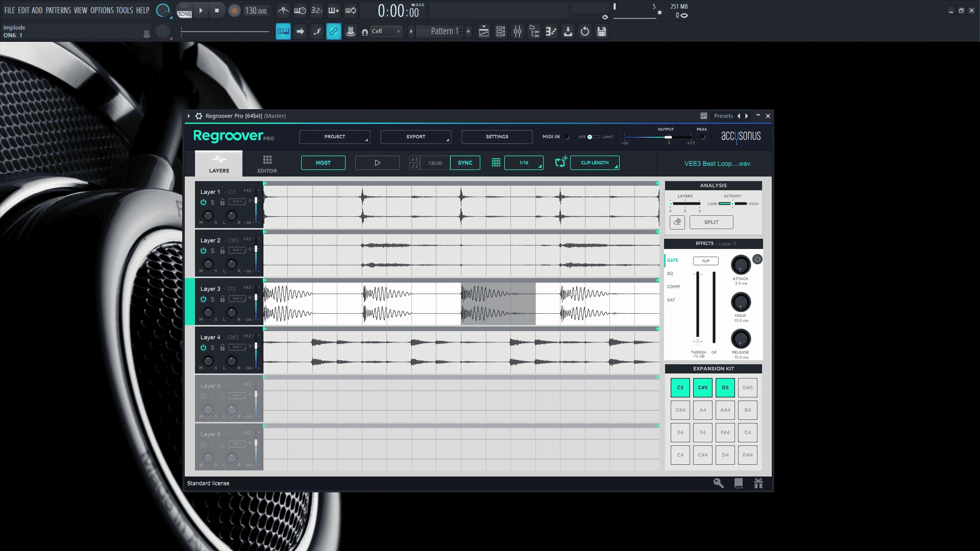Open Layer 3 OUT 1 output selector
This screenshot has width=980, height=551.
(x=237, y=298)
